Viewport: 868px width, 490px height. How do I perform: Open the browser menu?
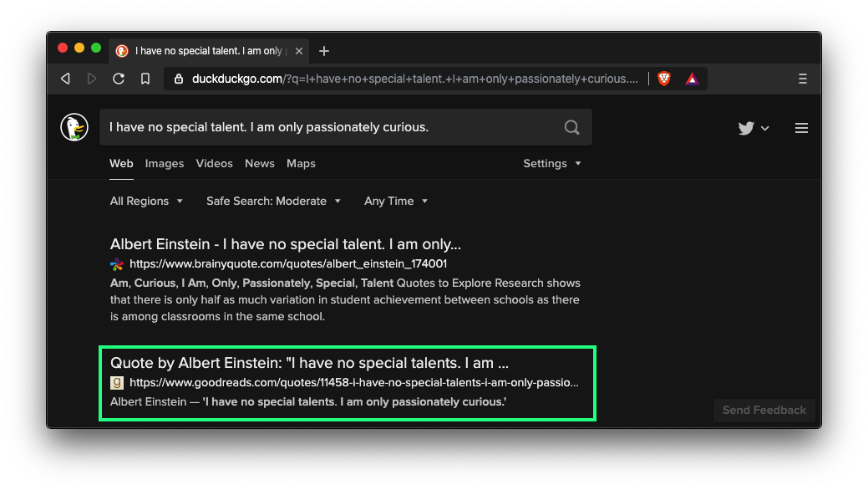tap(803, 78)
